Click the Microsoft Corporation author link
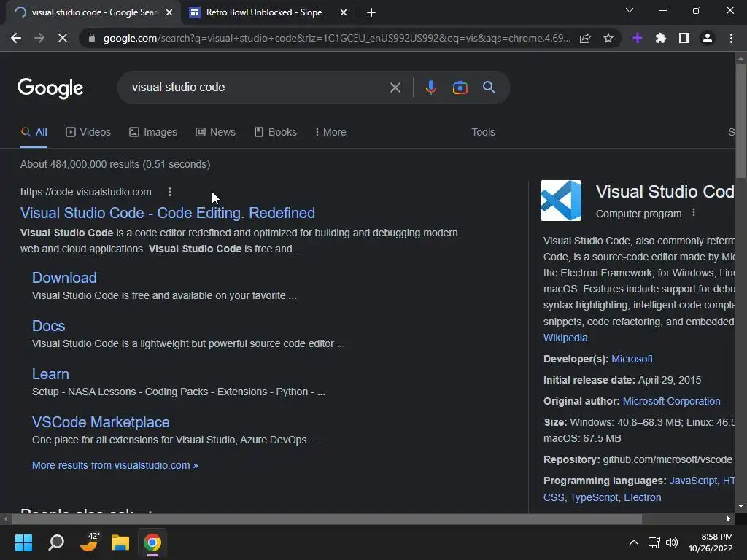This screenshot has height=560, width=747. [671, 402]
